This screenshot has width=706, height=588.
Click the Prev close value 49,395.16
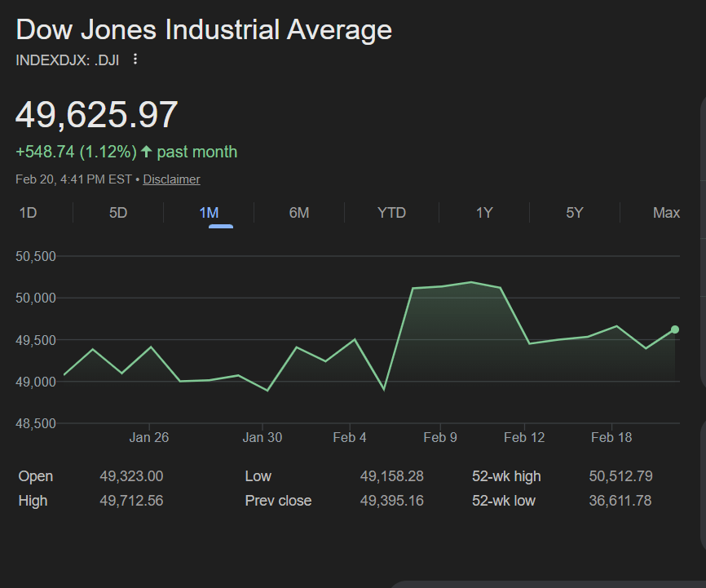pos(391,501)
